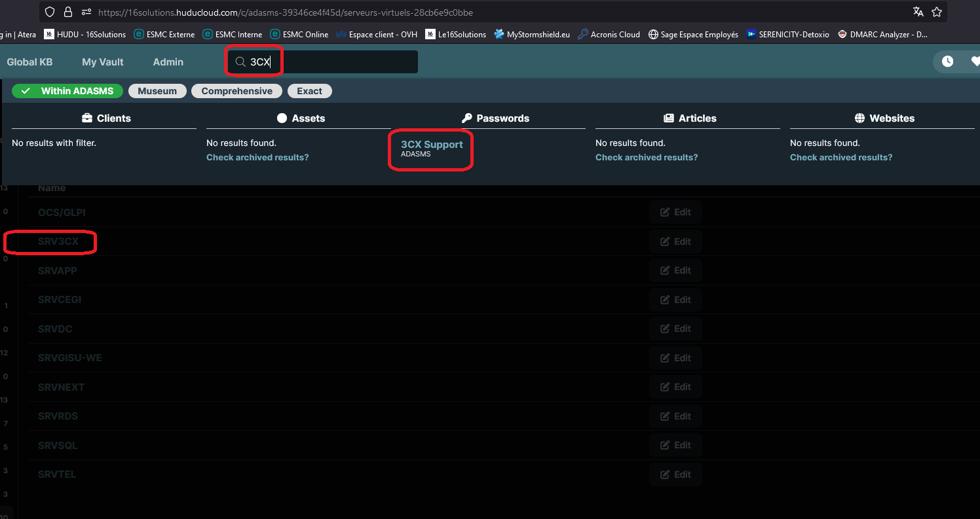Open the SRVTEL server entry

57,474
